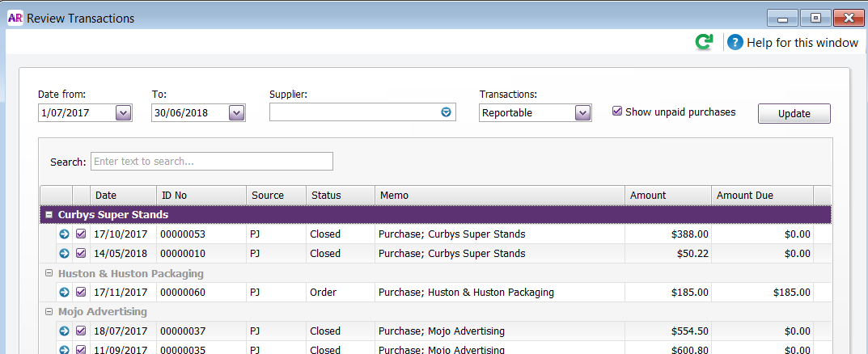Click the AR application icon in title bar
The height and width of the screenshot is (354, 868).
coord(15,19)
